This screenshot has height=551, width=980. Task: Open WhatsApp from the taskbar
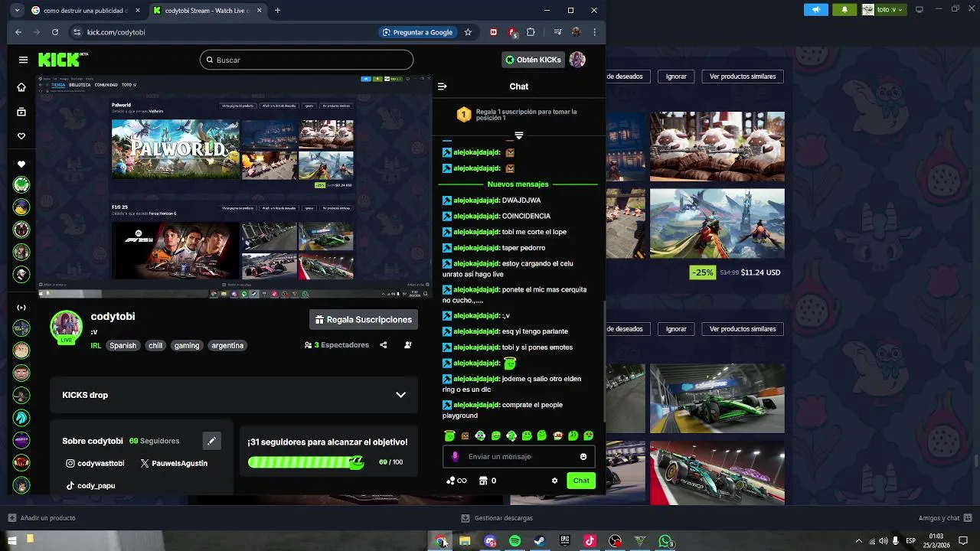tap(666, 541)
